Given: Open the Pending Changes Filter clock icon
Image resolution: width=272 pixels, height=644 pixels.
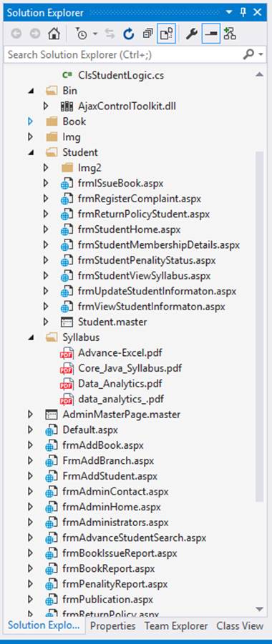Looking at the screenshot, I should [81, 34].
